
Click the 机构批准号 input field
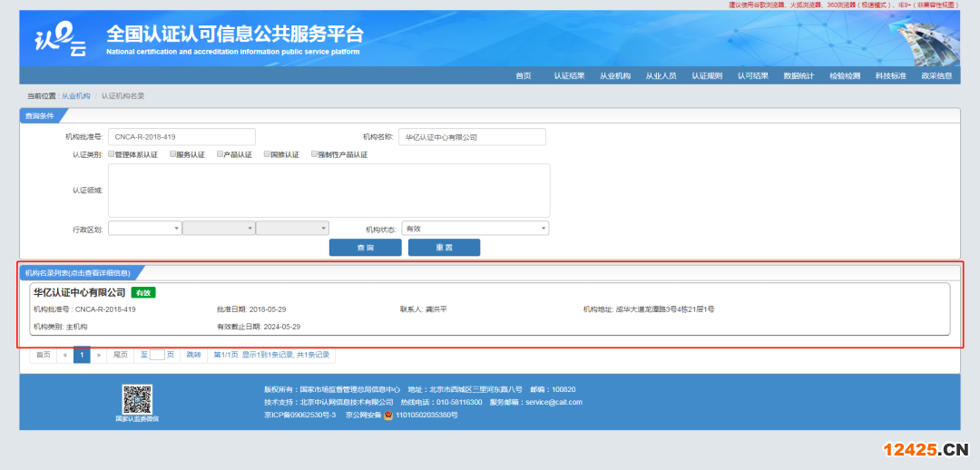point(181,137)
